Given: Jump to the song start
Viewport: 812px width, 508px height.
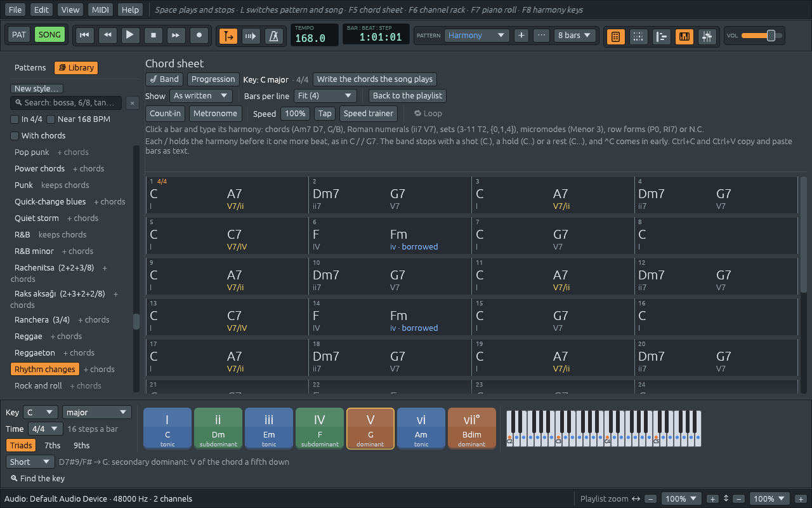Looking at the screenshot, I should pos(84,36).
